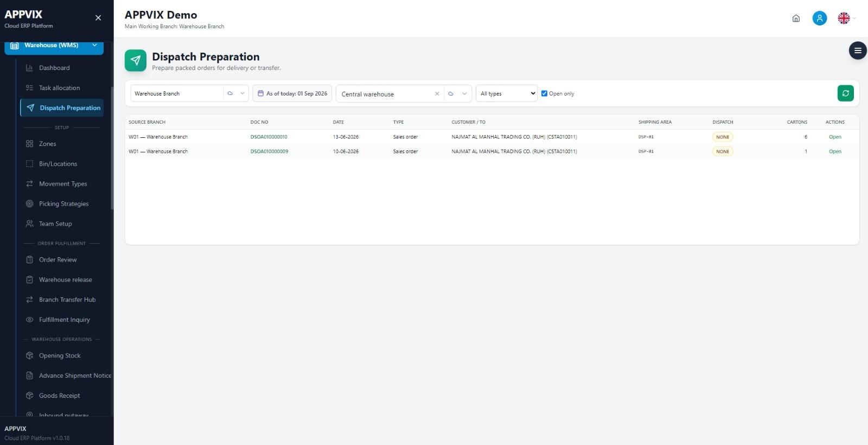This screenshot has height=445, width=868.
Task: Click the Task allocation list icon
Action: [x=29, y=88]
